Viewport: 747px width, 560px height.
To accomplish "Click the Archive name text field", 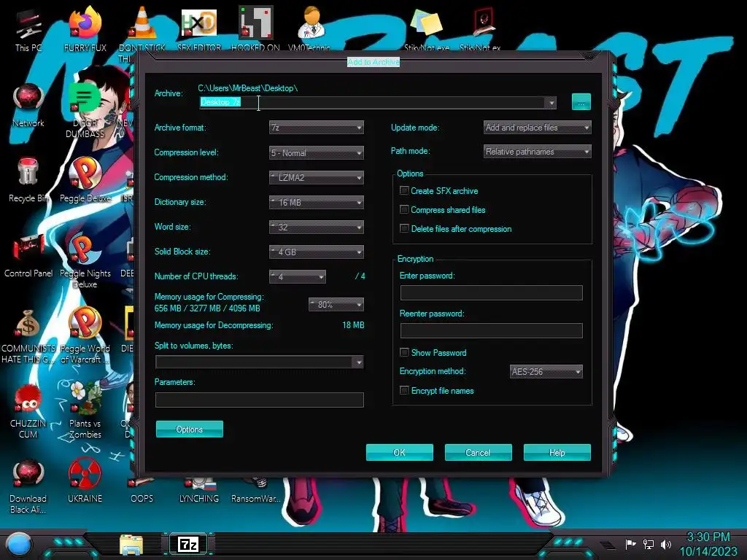I will tap(372, 102).
